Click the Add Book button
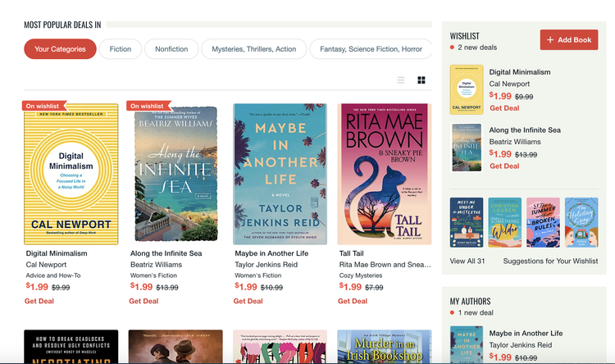Image resolution: width=615 pixels, height=364 pixels. click(x=569, y=39)
